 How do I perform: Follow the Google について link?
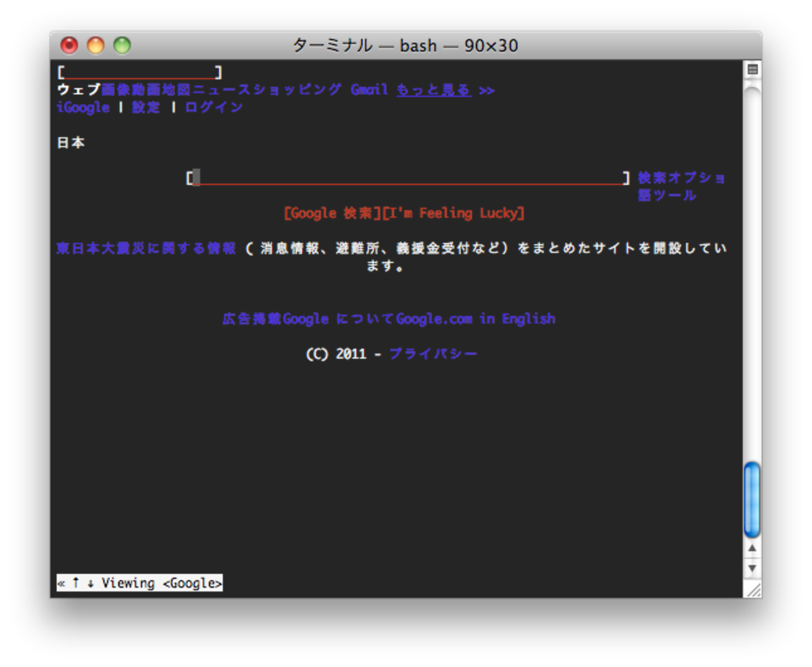(339, 319)
